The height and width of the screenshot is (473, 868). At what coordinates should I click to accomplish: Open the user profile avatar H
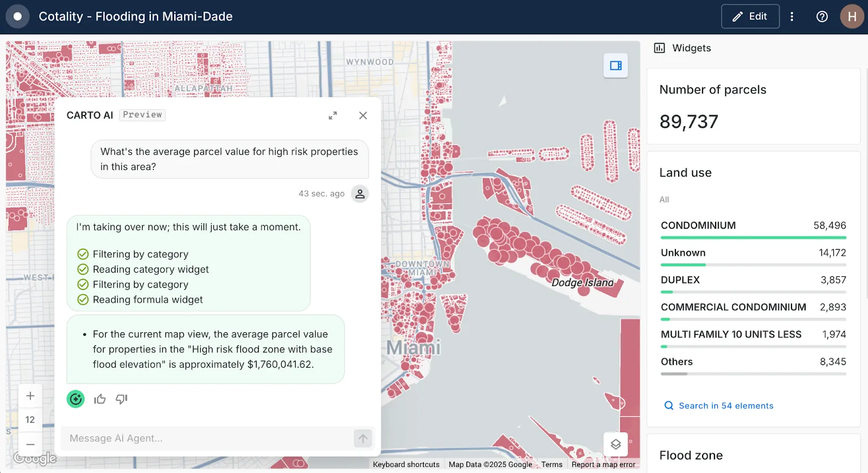pyautogui.click(x=852, y=17)
